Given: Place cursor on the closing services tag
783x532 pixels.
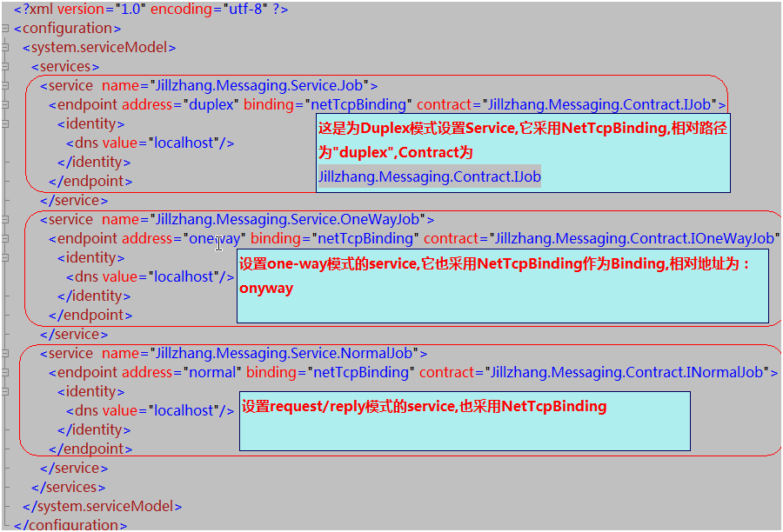Looking at the screenshot, I should click(x=69, y=487).
